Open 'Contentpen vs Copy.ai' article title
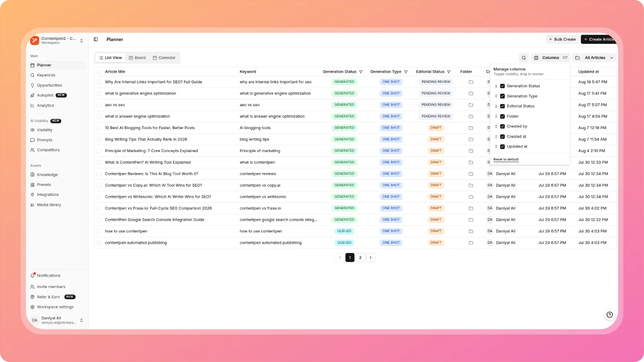This screenshot has width=644, height=362. click(153, 185)
